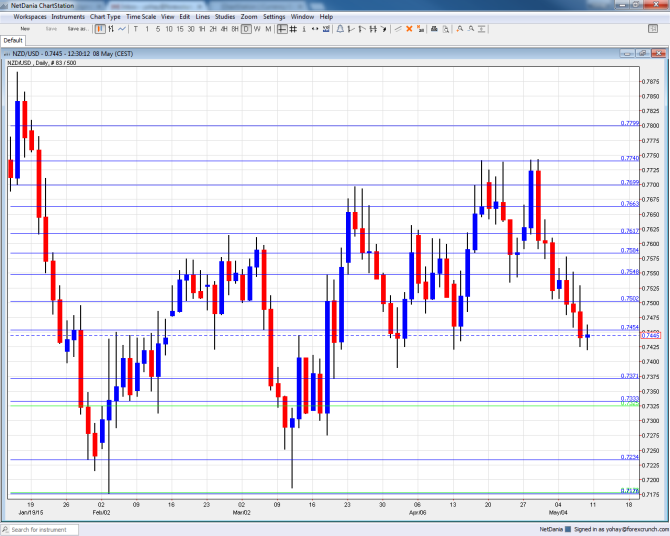The image size is (670, 536).
Task: Click the detach panel icon at toolbar right
Action: tap(653, 29)
